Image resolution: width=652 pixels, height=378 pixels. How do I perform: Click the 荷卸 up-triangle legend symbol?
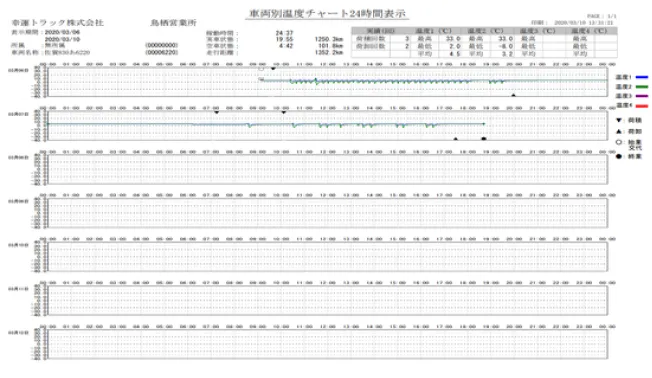click(619, 131)
